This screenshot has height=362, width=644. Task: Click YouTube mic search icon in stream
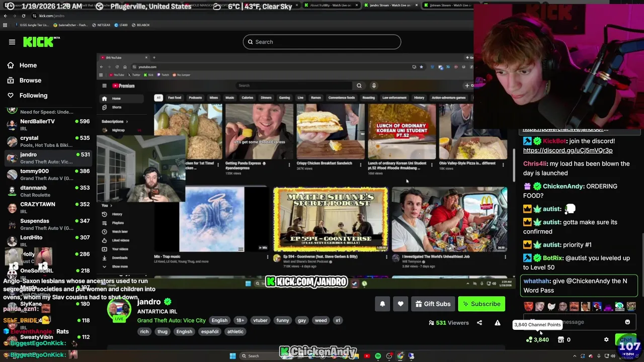tap(374, 85)
